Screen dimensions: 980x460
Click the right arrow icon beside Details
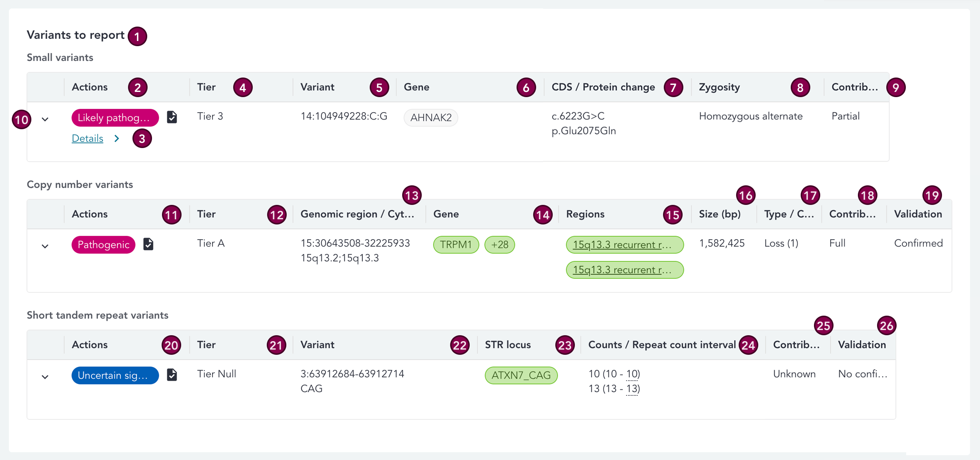tap(117, 138)
